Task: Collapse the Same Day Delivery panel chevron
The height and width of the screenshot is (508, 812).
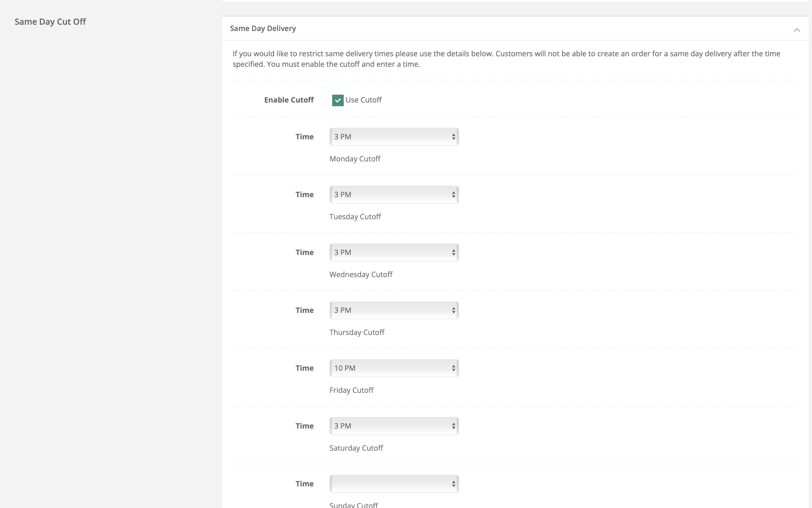Action: pyautogui.click(x=796, y=30)
